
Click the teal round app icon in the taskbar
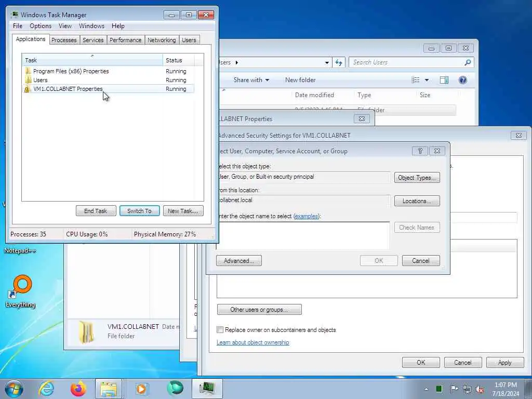pyautogui.click(x=175, y=388)
